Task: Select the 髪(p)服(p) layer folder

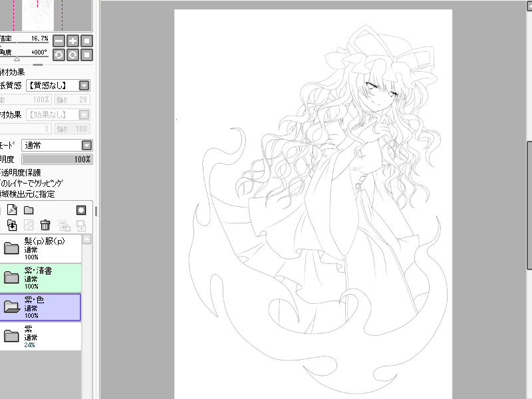Action: (x=41, y=248)
